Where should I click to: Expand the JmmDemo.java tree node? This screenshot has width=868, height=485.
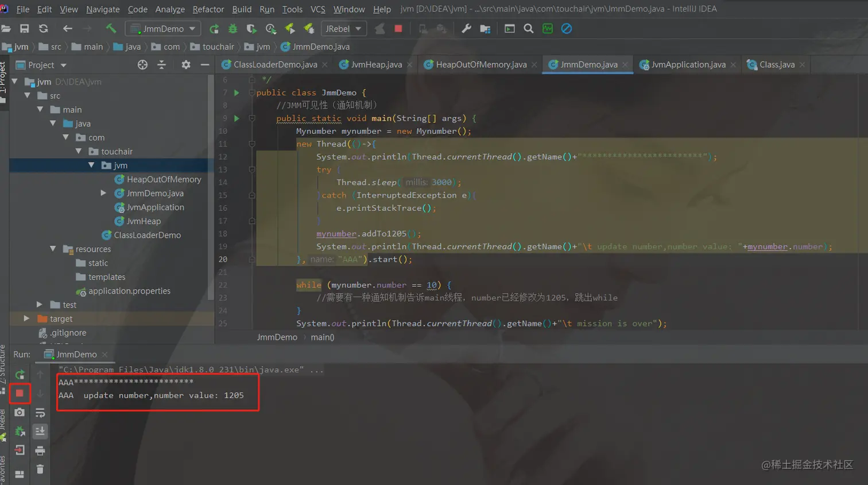(103, 193)
